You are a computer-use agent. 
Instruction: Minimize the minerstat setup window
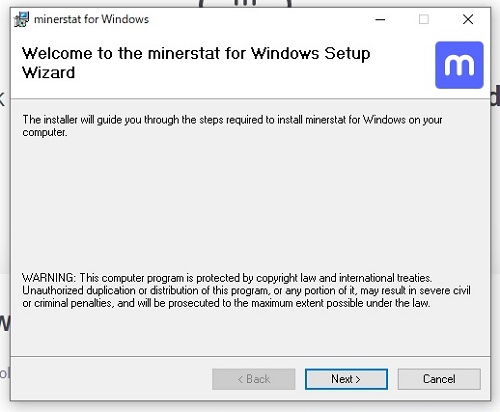click(x=380, y=19)
